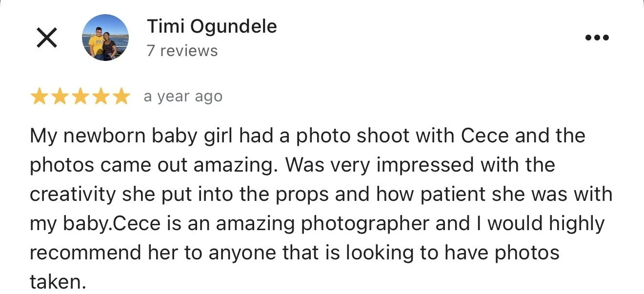
Task: Tap Timi Ogundele's profile photo
Action: pos(105,38)
